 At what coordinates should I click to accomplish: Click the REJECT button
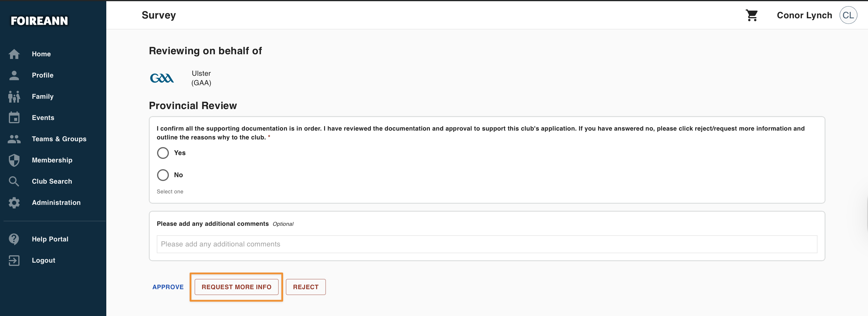306,287
